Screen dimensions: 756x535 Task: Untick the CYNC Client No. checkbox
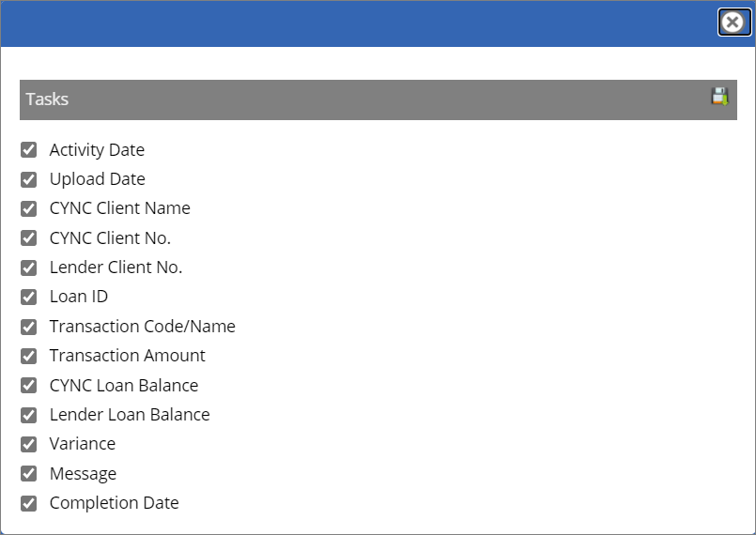[29, 238]
